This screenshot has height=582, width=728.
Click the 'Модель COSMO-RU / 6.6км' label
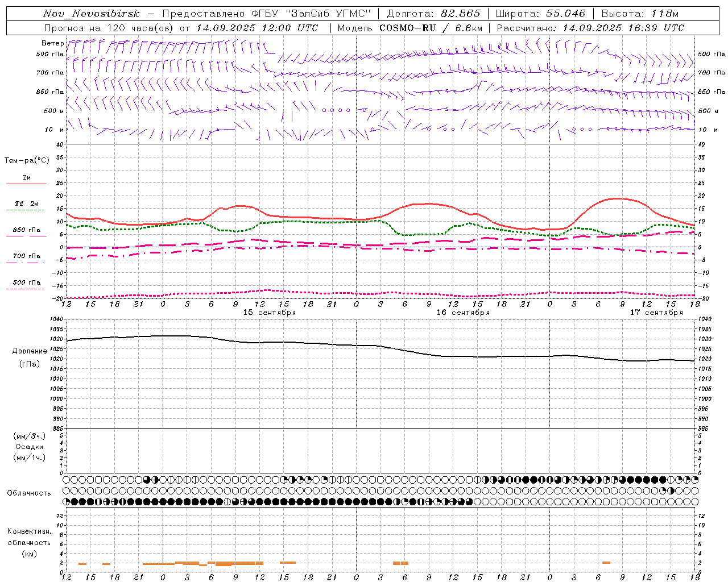pyautogui.click(x=409, y=28)
